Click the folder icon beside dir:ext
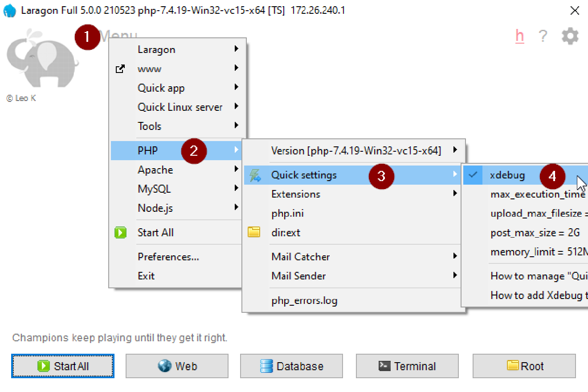Image resolution: width=588 pixels, height=392 pixels. [254, 232]
